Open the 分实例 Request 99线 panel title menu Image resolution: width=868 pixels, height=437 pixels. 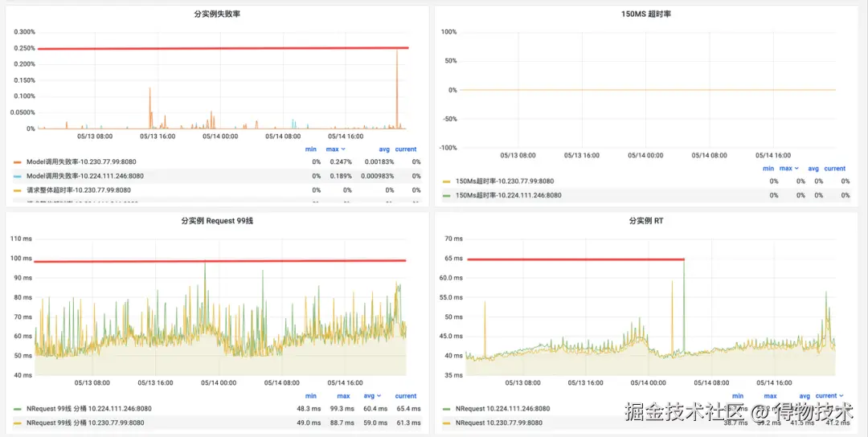click(x=217, y=221)
